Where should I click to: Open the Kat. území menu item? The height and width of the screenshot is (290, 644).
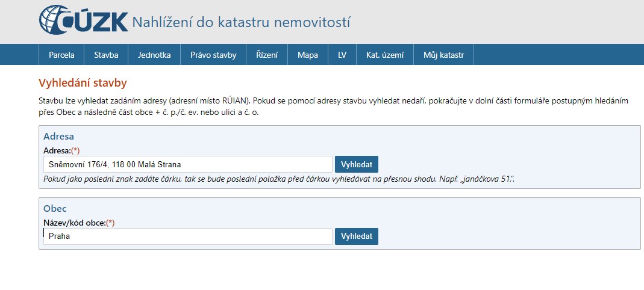[385, 55]
